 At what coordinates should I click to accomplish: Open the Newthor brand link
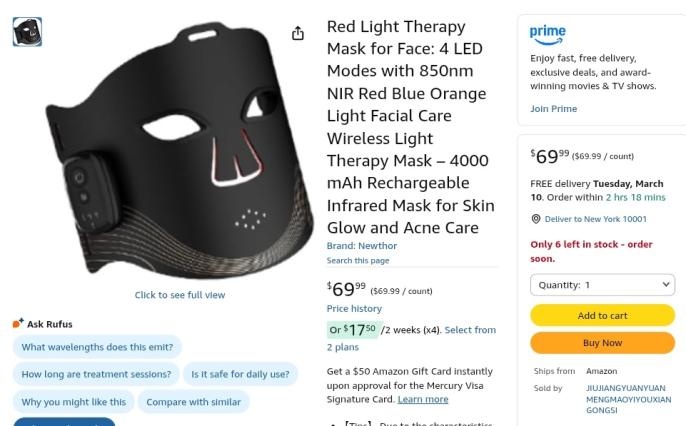(x=362, y=246)
